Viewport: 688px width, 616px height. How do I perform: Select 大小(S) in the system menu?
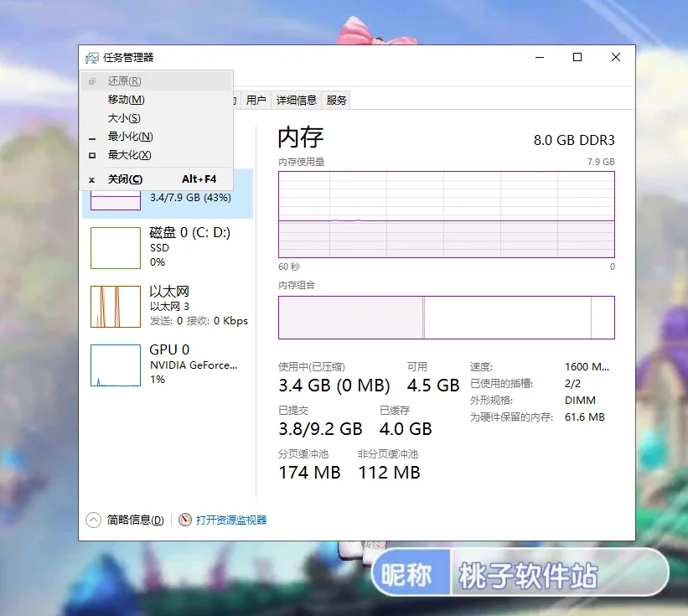pyautogui.click(x=156, y=118)
